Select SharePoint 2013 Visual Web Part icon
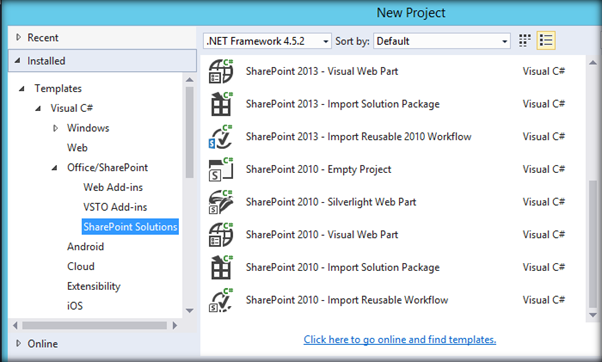The height and width of the screenshot is (362, 602). tap(221, 71)
